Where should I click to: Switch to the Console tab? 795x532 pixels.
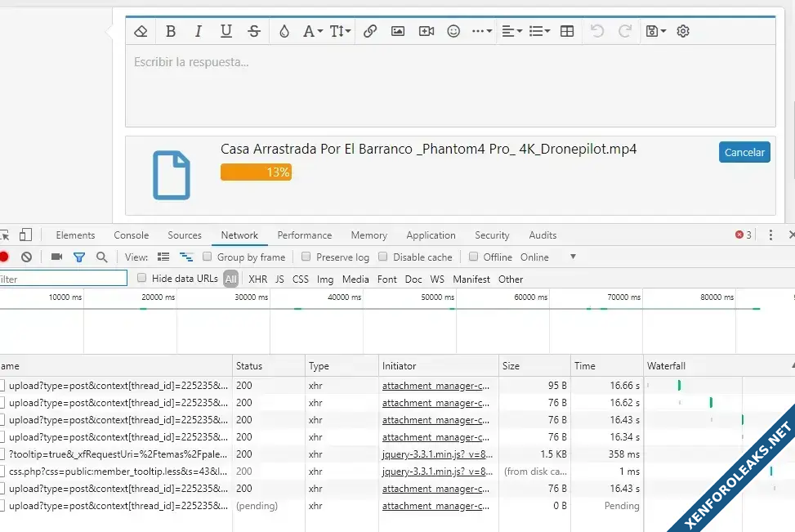(131, 235)
